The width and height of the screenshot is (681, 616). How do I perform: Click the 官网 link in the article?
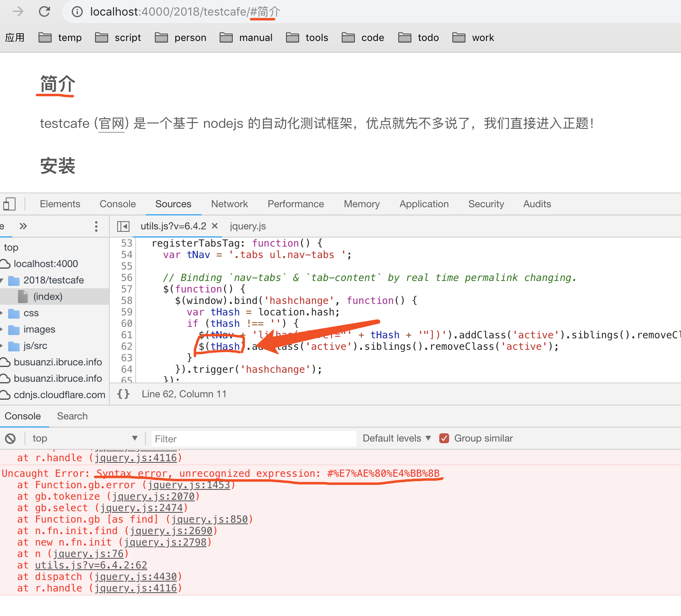tap(111, 123)
